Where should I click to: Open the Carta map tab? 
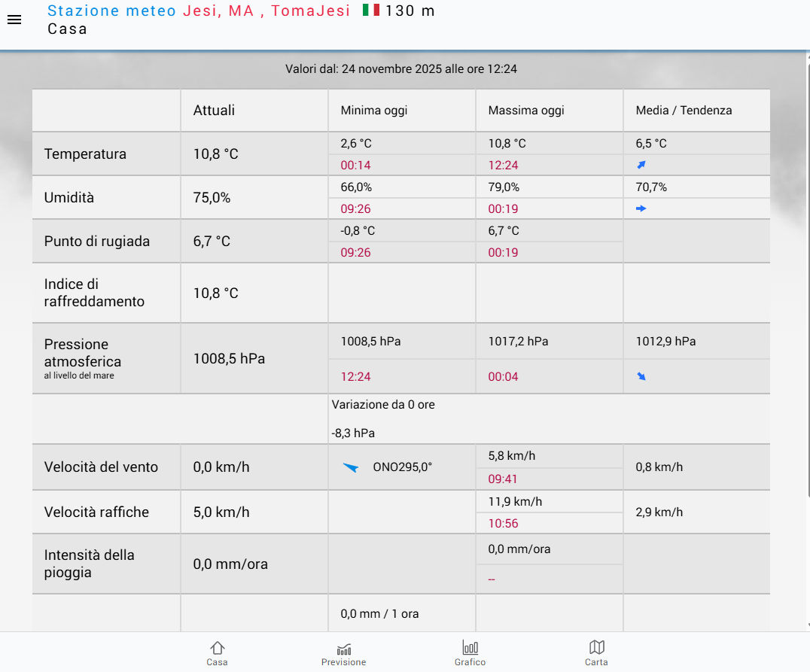[x=596, y=652]
